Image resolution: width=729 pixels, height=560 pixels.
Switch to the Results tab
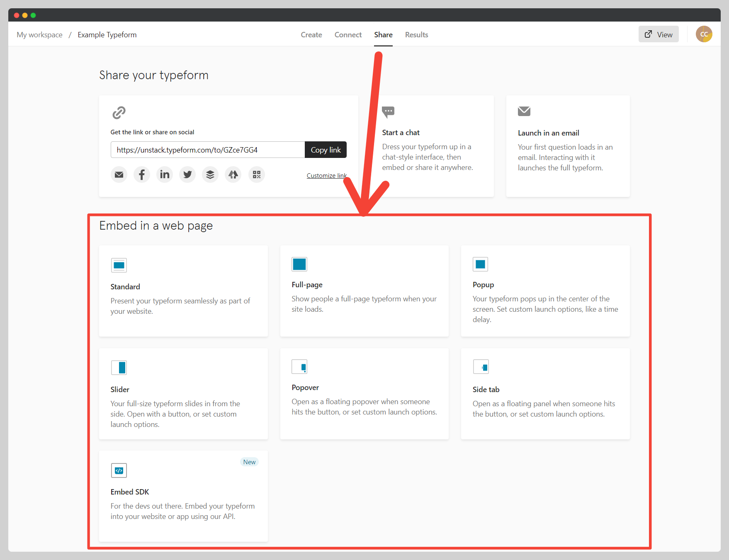(416, 35)
